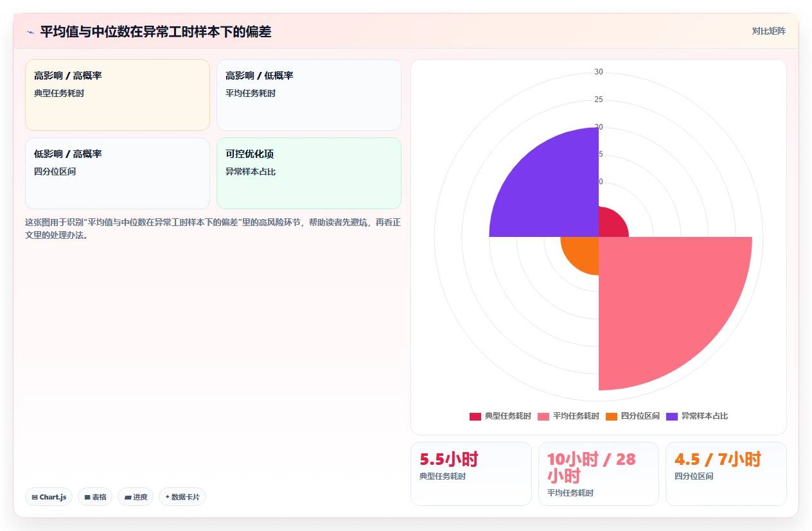
Task: Click the page title 平均值与中位数在异常工时样本下的偏差
Action: (155, 31)
